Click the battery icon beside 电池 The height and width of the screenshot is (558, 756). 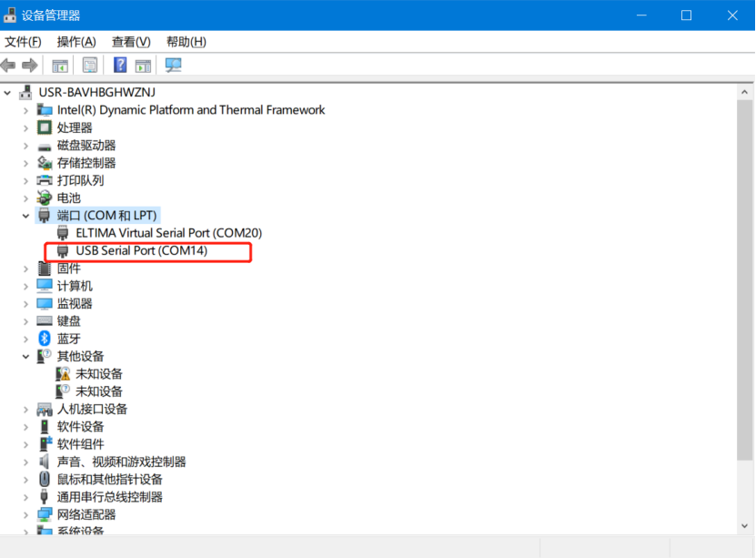[x=45, y=198]
